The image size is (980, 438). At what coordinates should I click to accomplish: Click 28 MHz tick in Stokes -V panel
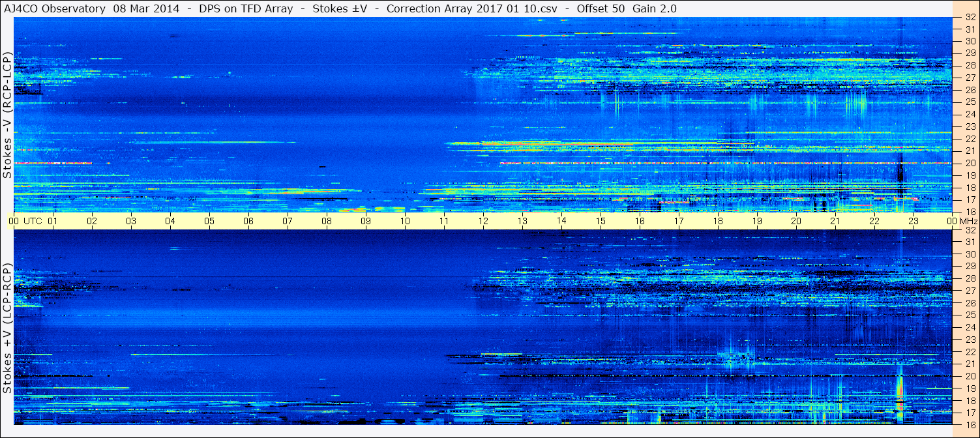click(x=970, y=65)
